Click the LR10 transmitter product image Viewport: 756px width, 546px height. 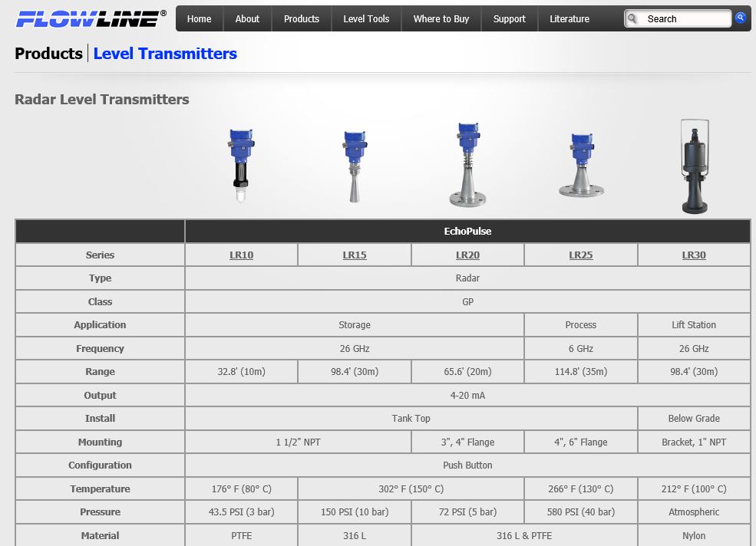241,165
